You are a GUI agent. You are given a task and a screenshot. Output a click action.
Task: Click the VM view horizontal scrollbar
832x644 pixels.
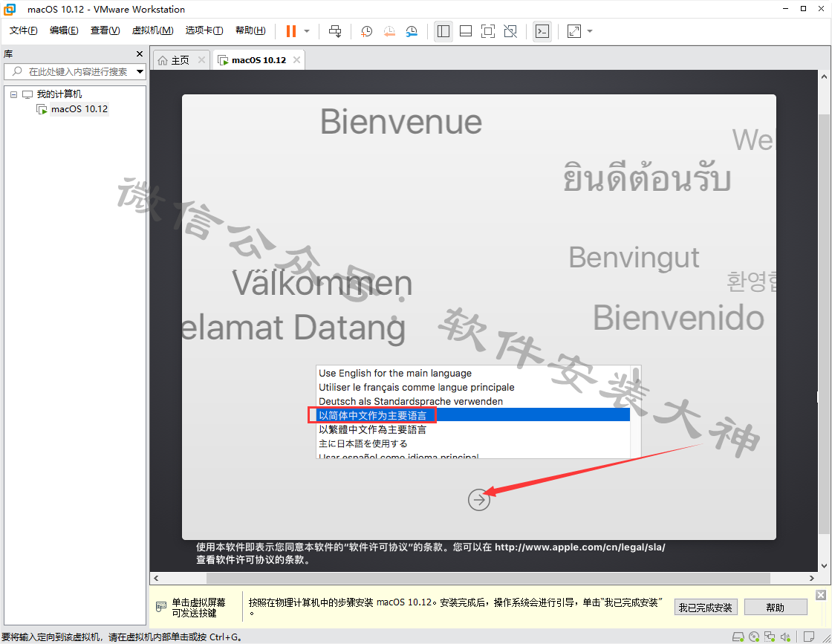[x=488, y=578]
